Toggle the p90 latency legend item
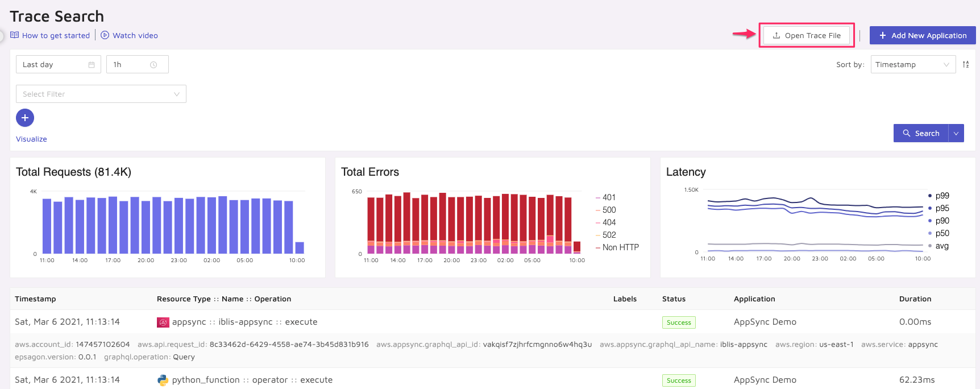 click(939, 221)
